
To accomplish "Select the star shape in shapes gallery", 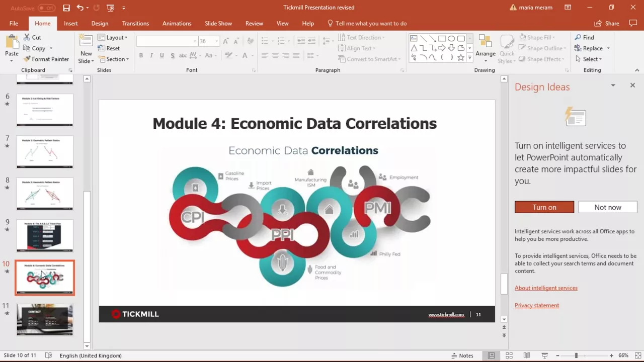I will 460,58.
